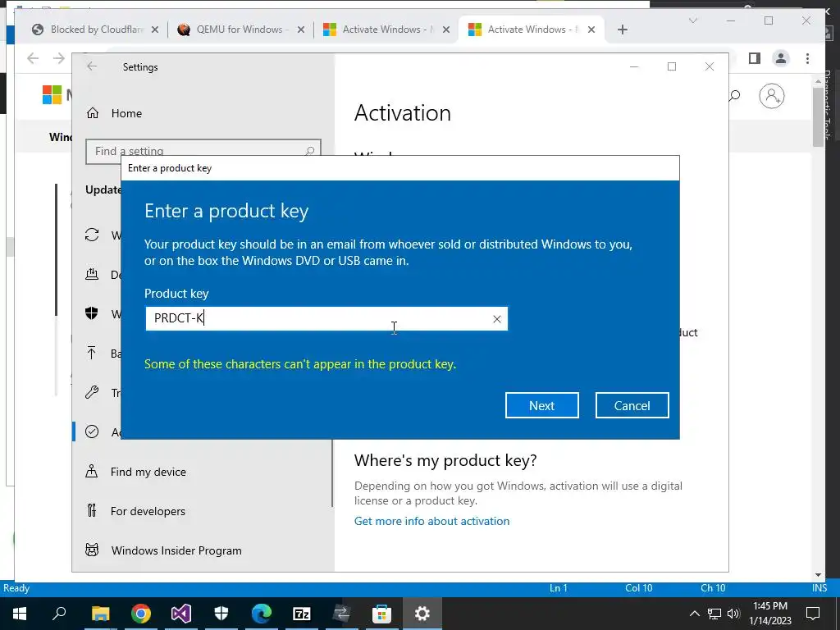Screen dimensions: 840x630
Task: Click the Settings back arrow
Action: [92, 66]
